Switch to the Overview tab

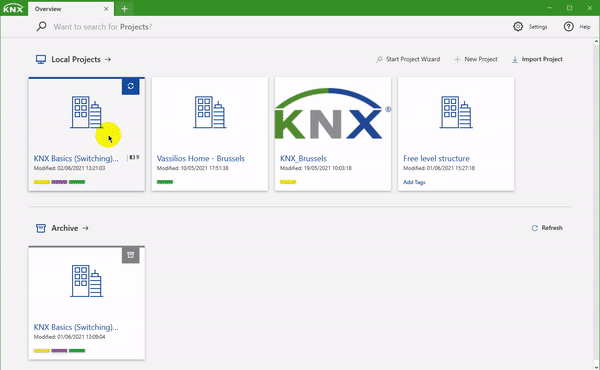48,9
